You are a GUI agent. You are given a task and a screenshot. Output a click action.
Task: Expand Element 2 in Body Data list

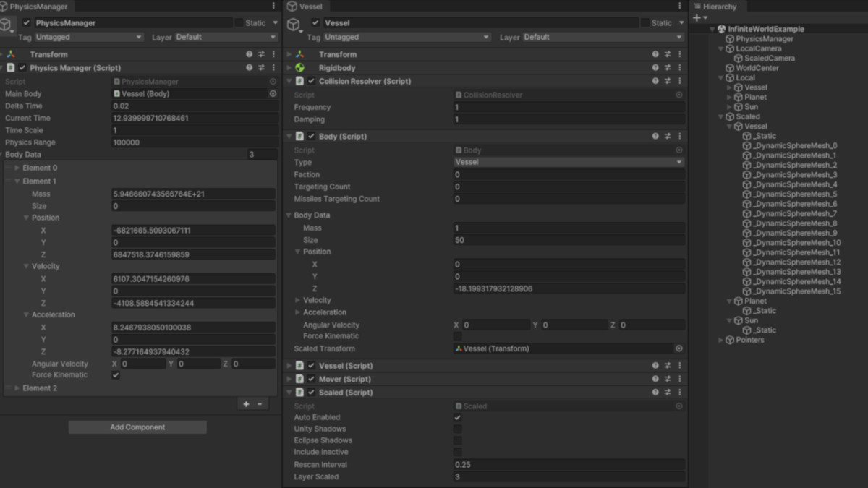pyautogui.click(x=17, y=388)
